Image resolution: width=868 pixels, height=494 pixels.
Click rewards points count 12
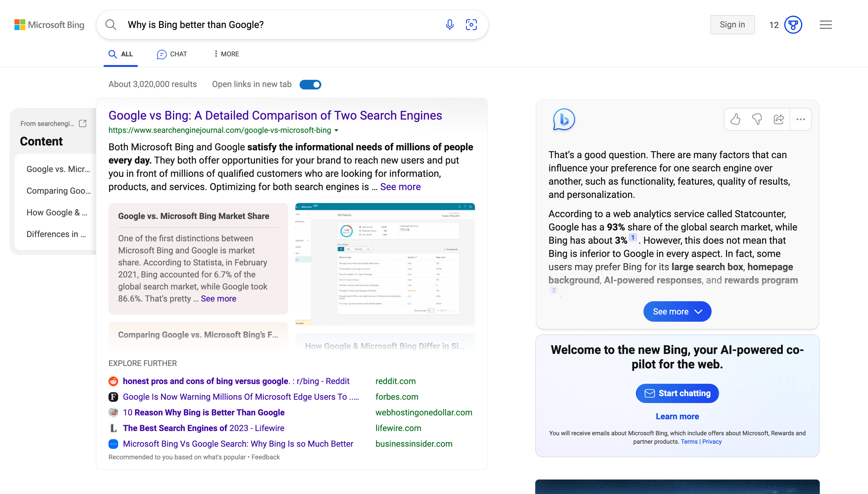pyautogui.click(x=774, y=25)
